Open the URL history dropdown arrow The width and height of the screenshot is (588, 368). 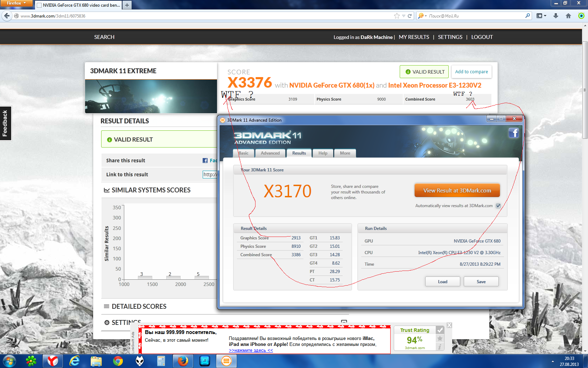[404, 16]
